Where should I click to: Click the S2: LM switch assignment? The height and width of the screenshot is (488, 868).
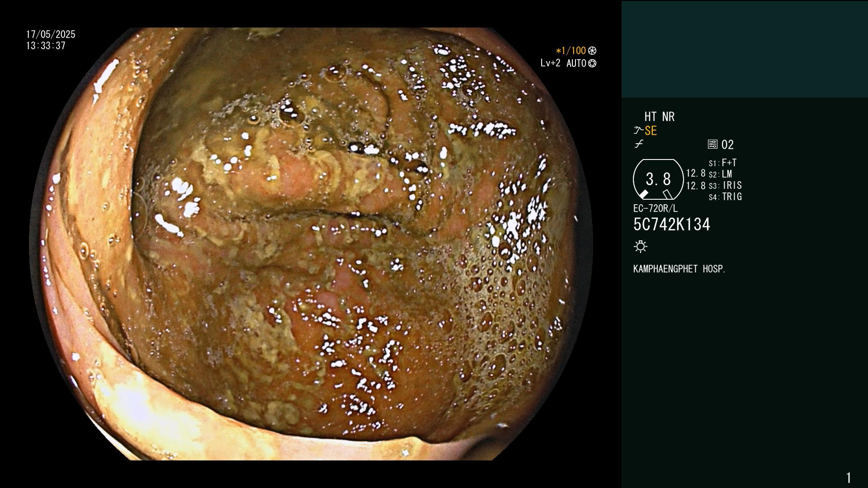click(720, 174)
